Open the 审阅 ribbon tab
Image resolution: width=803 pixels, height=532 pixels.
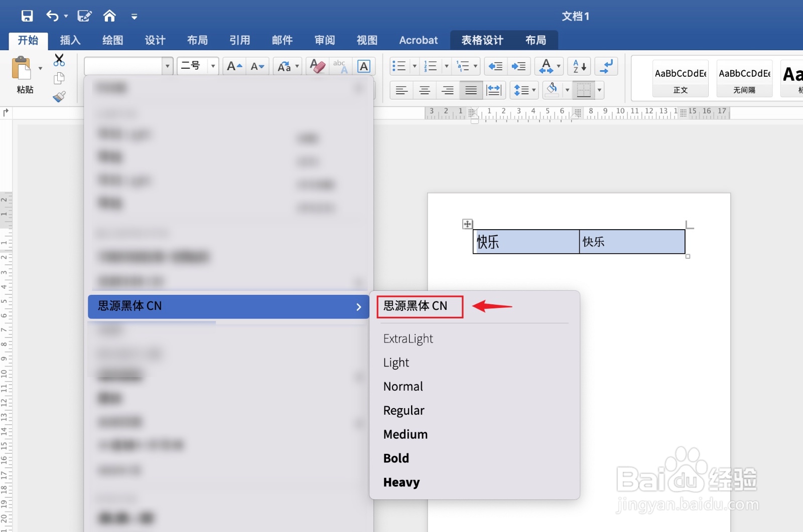coord(325,40)
